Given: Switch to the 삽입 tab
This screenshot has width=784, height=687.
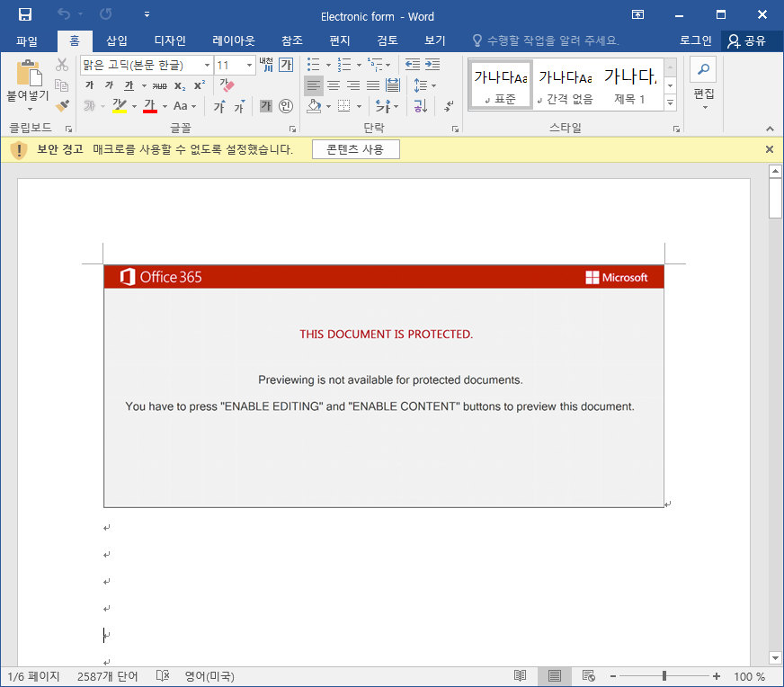Looking at the screenshot, I should pyautogui.click(x=117, y=41).
